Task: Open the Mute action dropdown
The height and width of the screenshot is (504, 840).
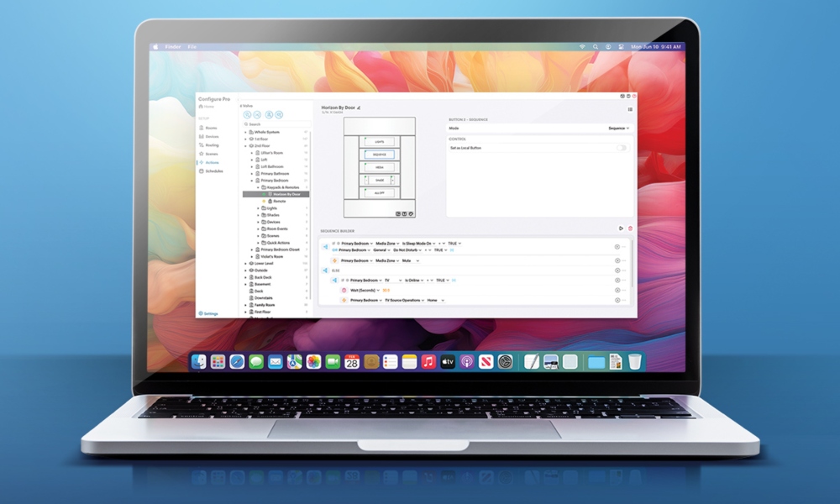Action: click(411, 261)
